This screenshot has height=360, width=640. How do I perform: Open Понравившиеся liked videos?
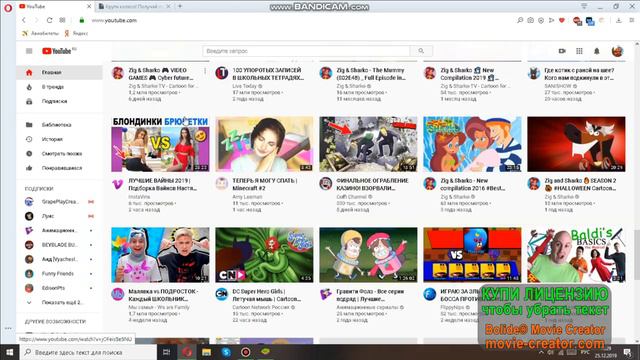pyautogui.click(x=59, y=168)
